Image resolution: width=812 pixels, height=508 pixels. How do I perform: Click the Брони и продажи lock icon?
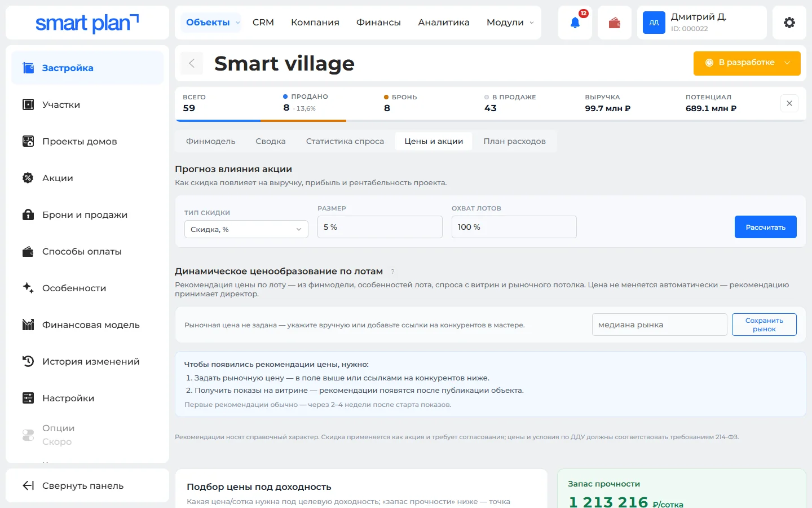[x=28, y=214]
